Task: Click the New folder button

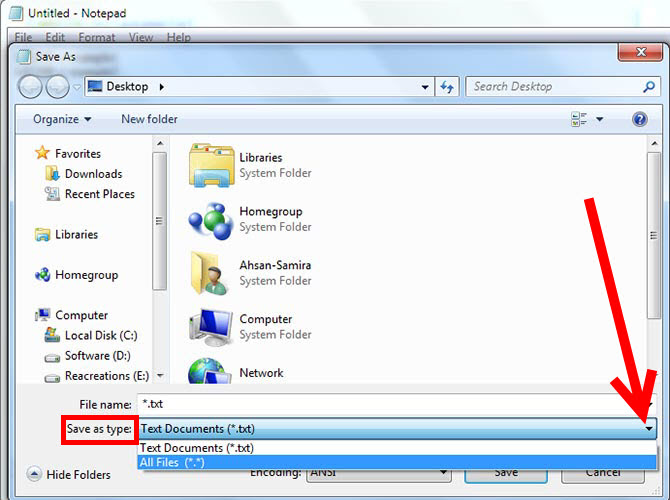Action: pyautogui.click(x=149, y=119)
